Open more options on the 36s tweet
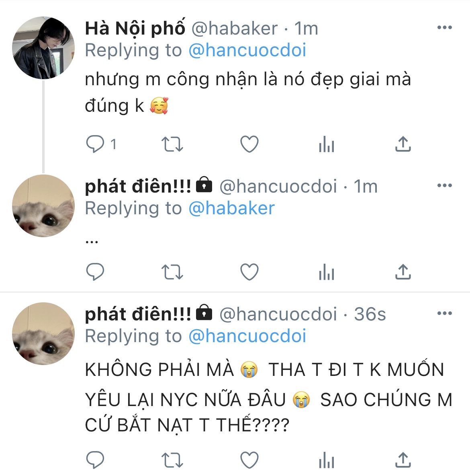The image size is (470, 476). click(445, 313)
